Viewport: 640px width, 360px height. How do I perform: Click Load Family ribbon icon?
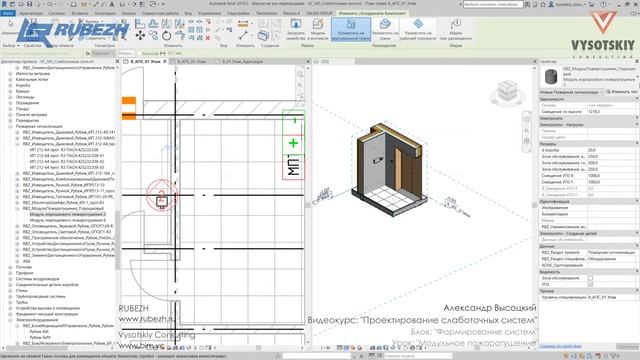296,29
